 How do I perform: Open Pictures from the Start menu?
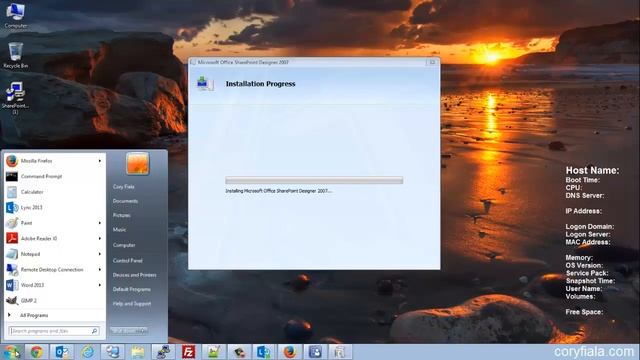click(x=122, y=215)
